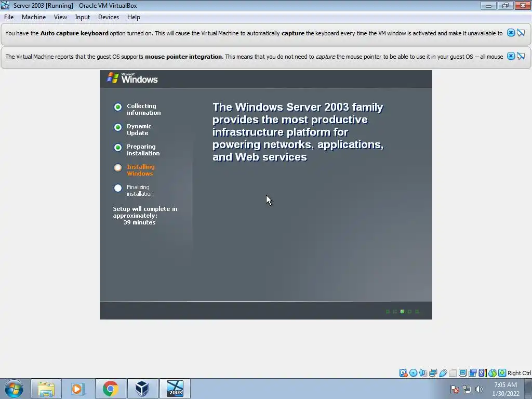The image size is (532, 399).
Task: Click the recording status icon
Action: point(472,373)
